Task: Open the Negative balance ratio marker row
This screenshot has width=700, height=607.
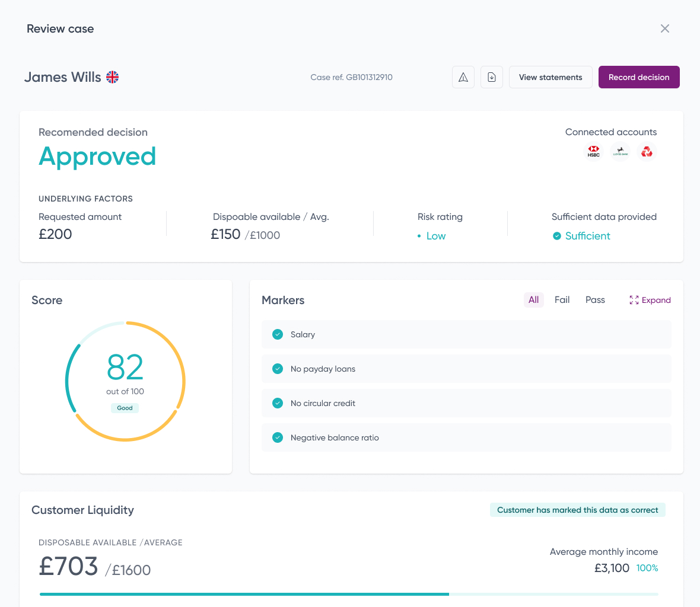Action: [466, 437]
